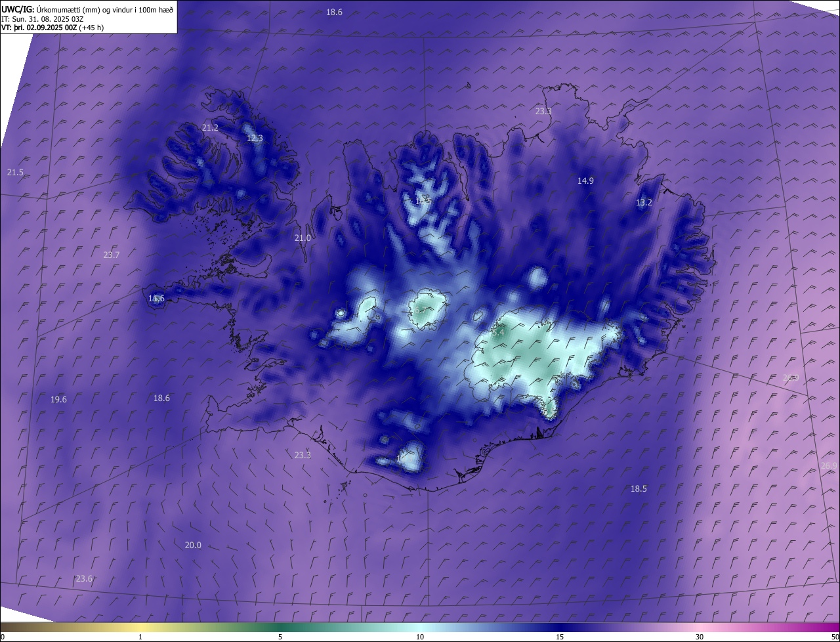
Task: Click the 11.6 value on Snæfellsnes
Action: coord(156,299)
